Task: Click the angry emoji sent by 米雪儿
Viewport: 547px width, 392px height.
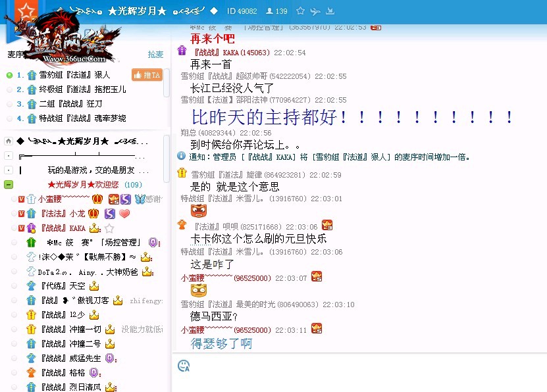Action: tap(198, 210)
